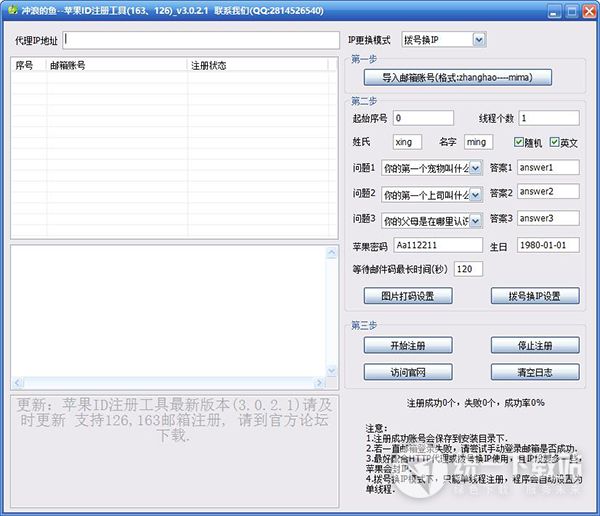Click the app icon in title bar
This screenshot has height=516, width=600.
click(x=13, y=10)
